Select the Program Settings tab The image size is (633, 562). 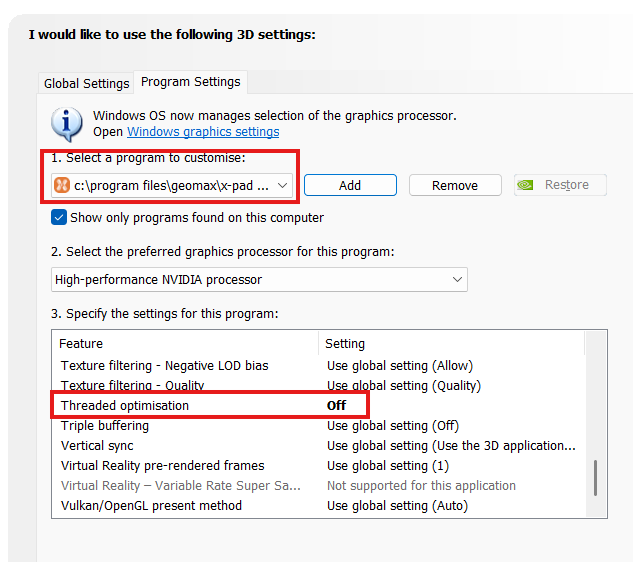pyautogui.click(x=190, y=82)
